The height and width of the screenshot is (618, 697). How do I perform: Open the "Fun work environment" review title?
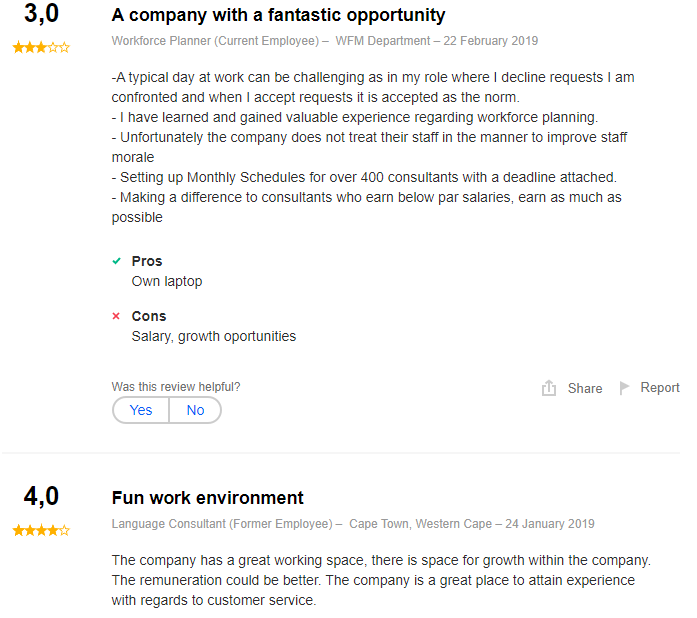(x=208, y=498)
